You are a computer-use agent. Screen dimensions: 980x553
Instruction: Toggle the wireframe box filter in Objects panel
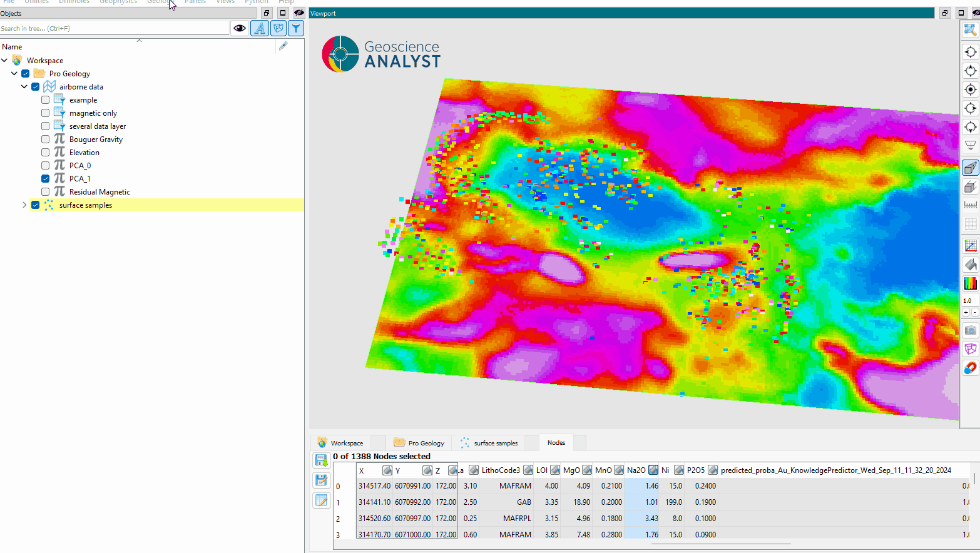click(278, 28)
